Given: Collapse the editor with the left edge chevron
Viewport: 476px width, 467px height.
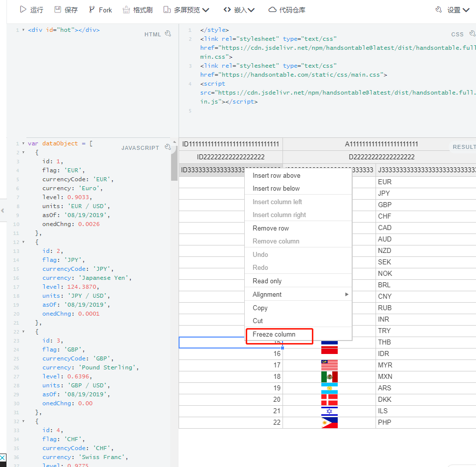Looking at the screenshot, I should (3, 210).
